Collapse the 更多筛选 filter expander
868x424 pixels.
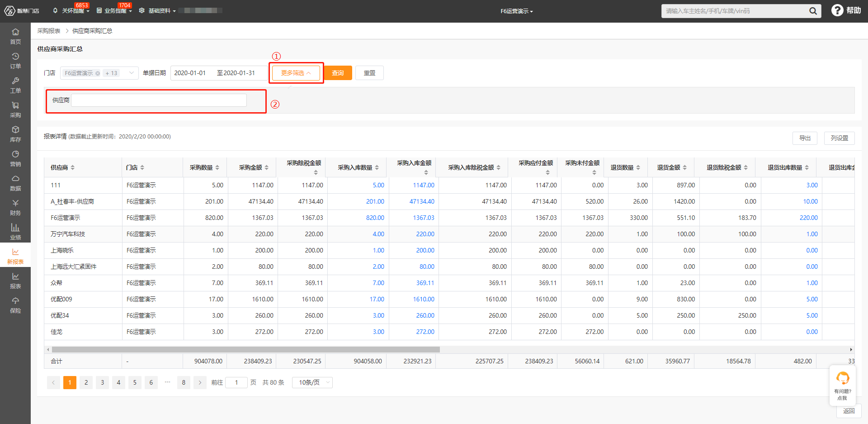click(296, 73)
